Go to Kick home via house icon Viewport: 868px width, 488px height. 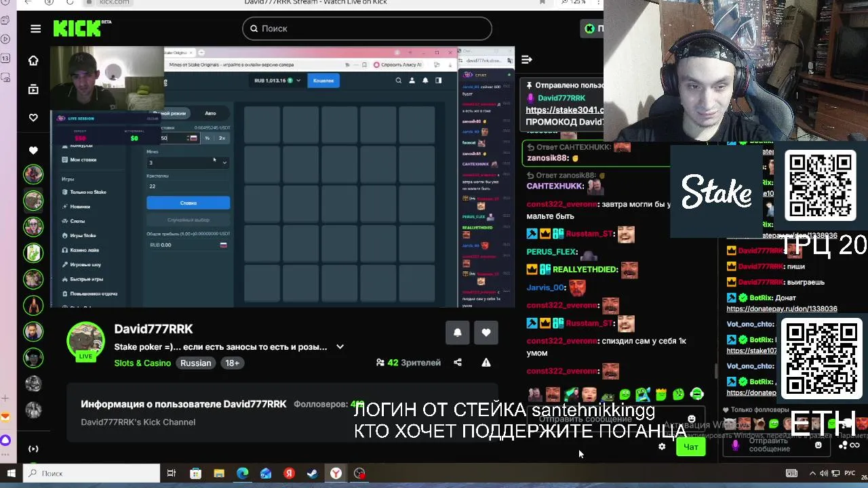(33, 60)
